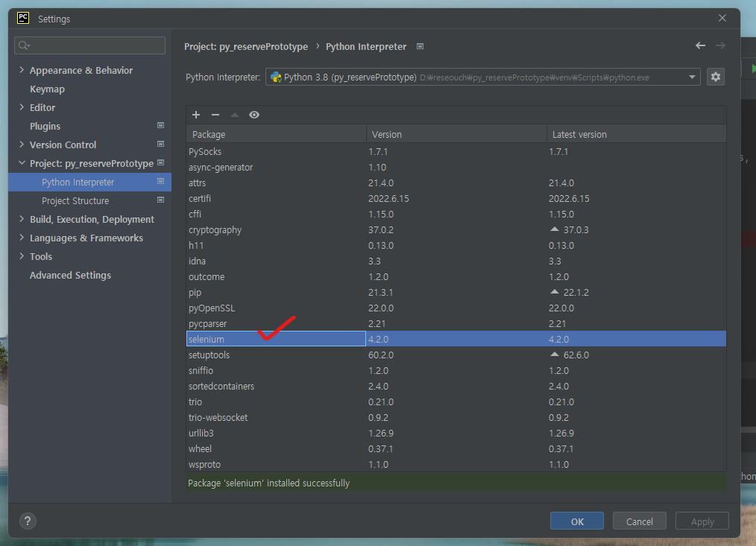Sort by the Latest version column header
The image size is (756, 546).
coord(637,134)
